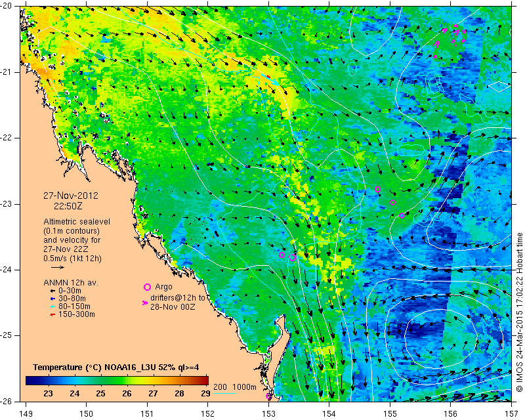
Task: Click the color bar tick label 27
Action: click(153, 393)
